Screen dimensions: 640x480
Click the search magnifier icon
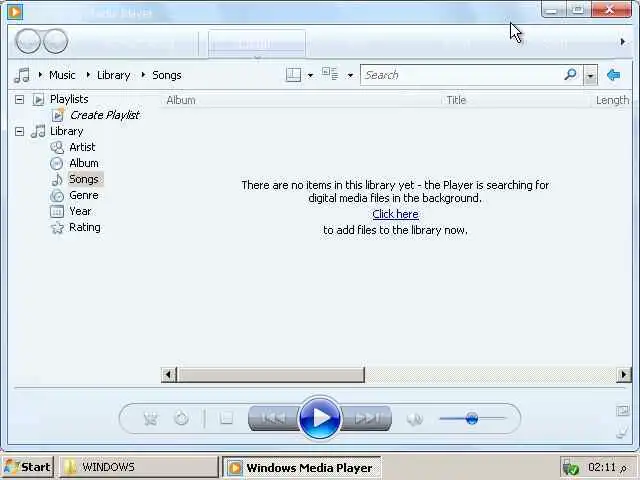coord(570,75)
